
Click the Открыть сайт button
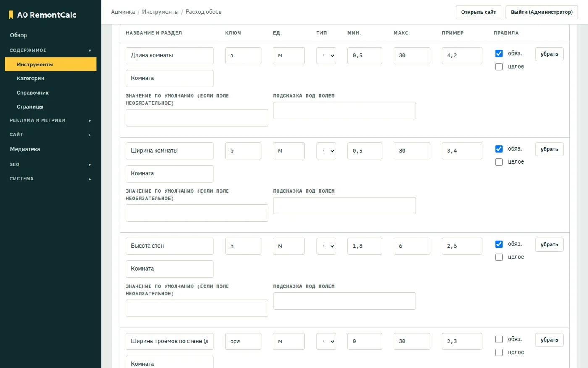478,12
